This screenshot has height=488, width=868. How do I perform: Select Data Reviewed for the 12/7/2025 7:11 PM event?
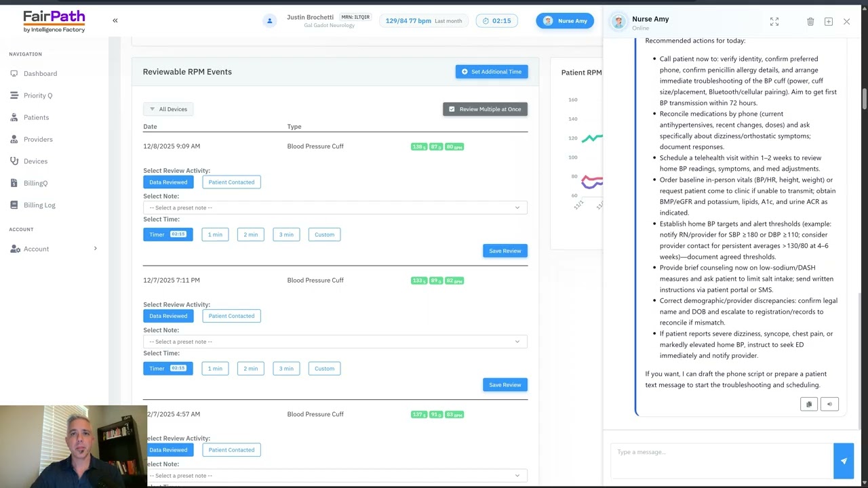click(x=168, y=316)
